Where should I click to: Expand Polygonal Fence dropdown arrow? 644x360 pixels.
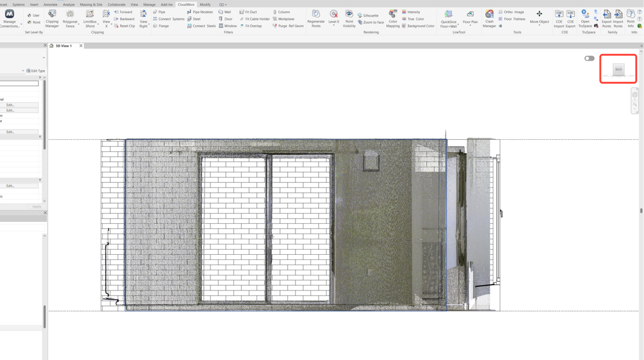click(78, 24)
